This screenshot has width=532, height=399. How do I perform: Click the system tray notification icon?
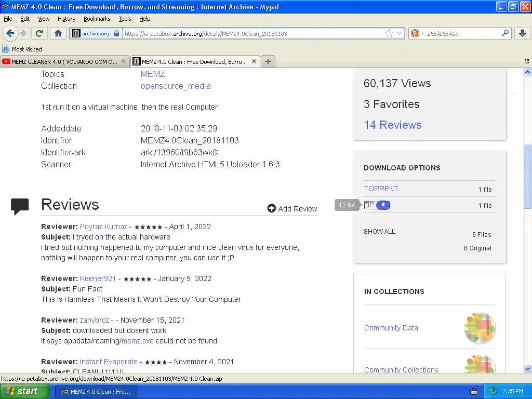(494, 392)
